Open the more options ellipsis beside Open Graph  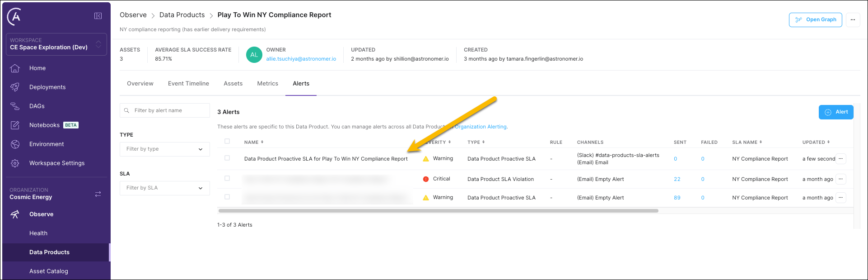pyautogui.click(x=853, y=20)
